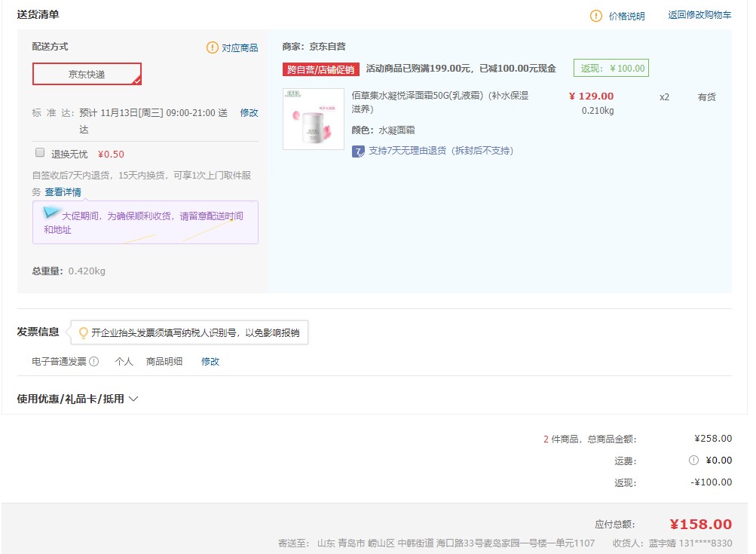
Task: Click the 有货 stock status
Action: [706, 97]
